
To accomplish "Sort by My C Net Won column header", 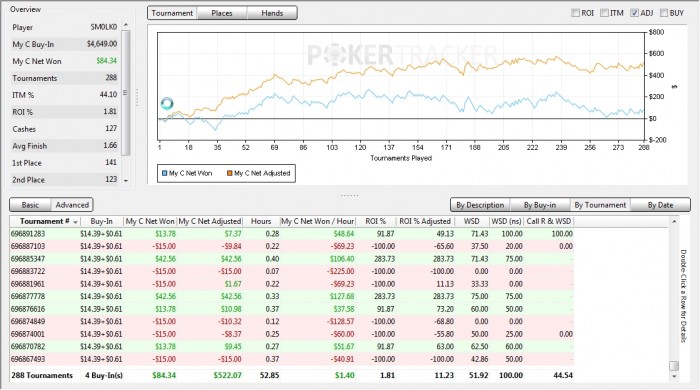I will 150,221.
